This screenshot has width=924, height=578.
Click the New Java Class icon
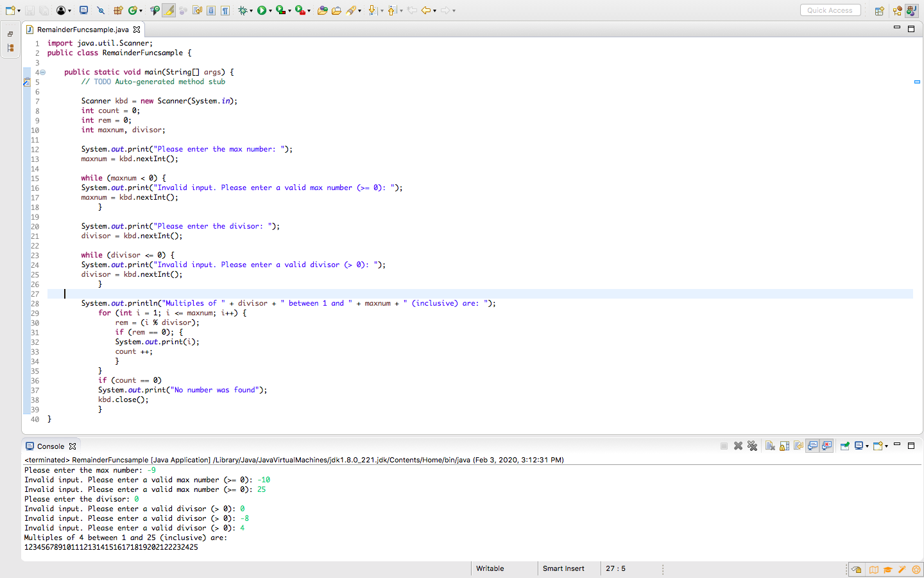click(132, 10)
